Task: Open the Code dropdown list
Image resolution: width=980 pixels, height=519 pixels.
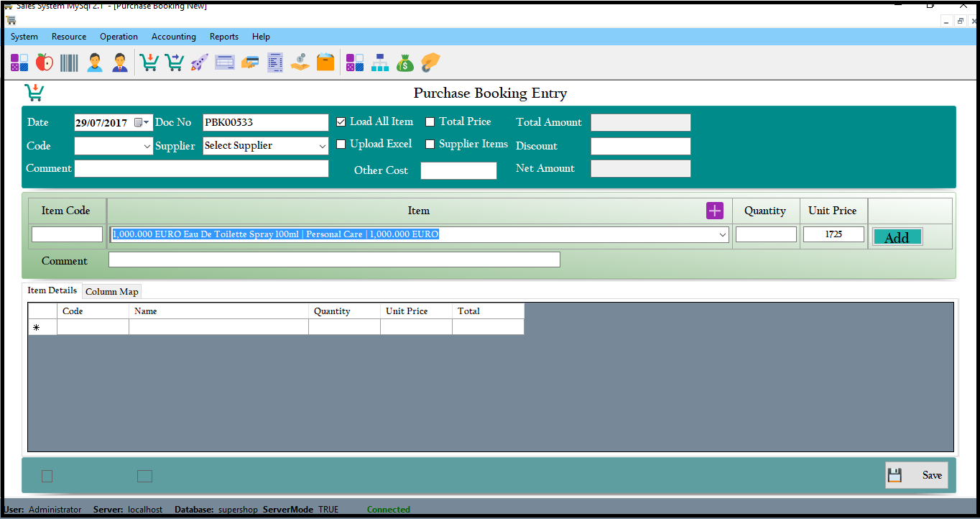Action: tap(147, 146)
